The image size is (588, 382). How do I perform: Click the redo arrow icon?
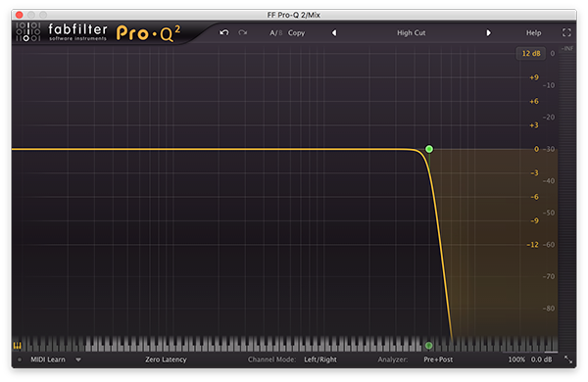tap(243, 33)
